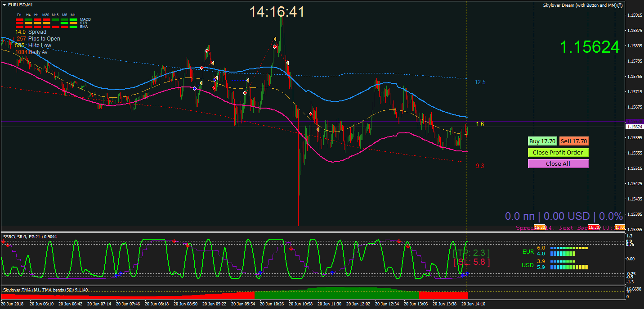Click the MACD row label

(x=85, y=19)
